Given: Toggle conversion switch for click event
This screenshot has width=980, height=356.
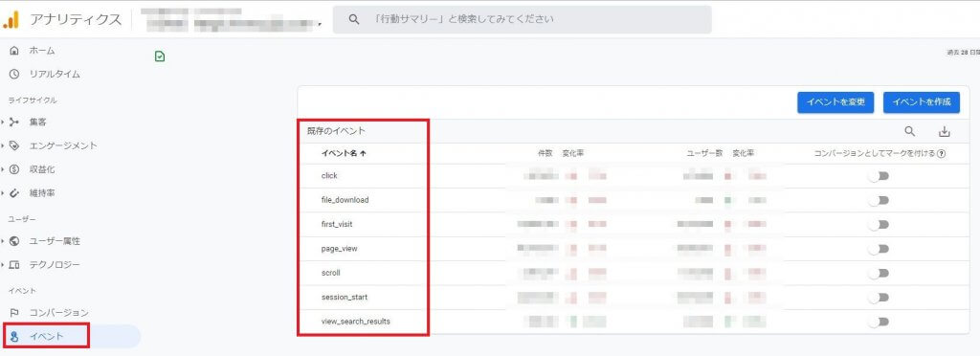Looking at the screenshot, I should pos(879,176).
